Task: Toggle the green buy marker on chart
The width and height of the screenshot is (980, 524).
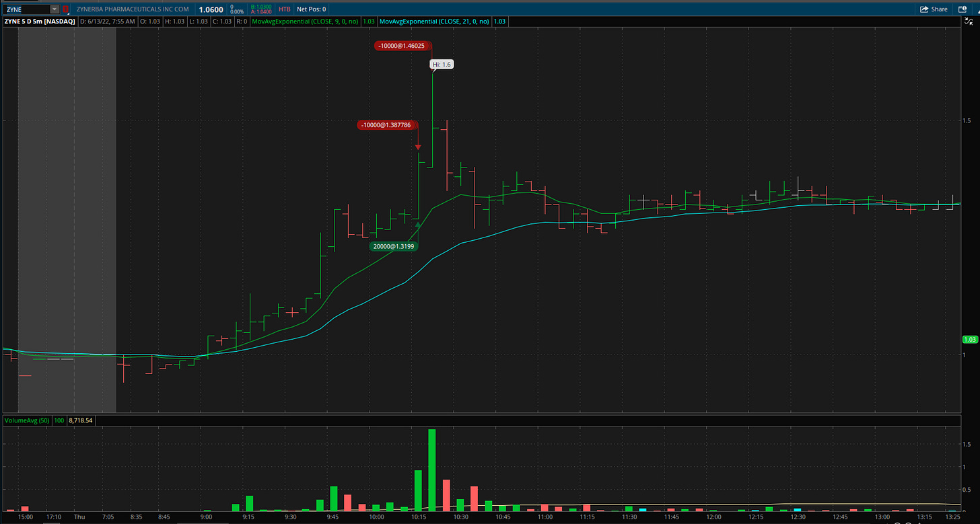Action: (418, 223)
